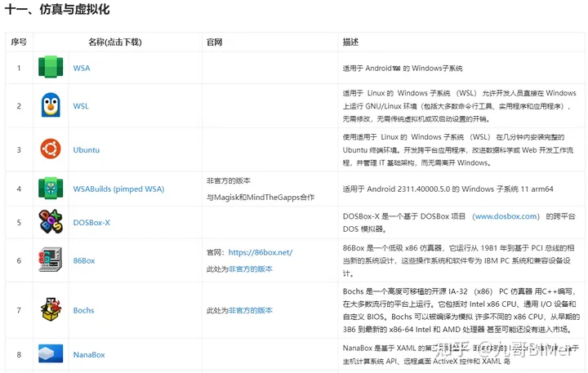Click the WSA description 适用于 Android 的 Windows子系统
This screenshot has height=373, width=588.
(403, 69)
